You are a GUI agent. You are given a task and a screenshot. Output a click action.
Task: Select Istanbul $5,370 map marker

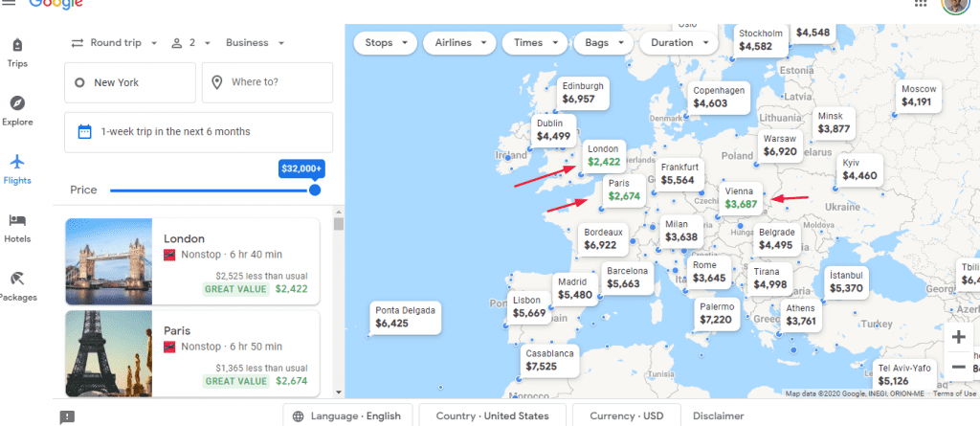(x=846, y=282)
